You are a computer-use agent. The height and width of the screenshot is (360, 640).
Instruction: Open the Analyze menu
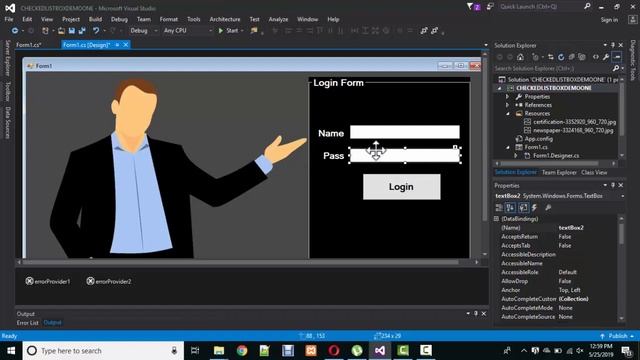[x=278, y=19]
